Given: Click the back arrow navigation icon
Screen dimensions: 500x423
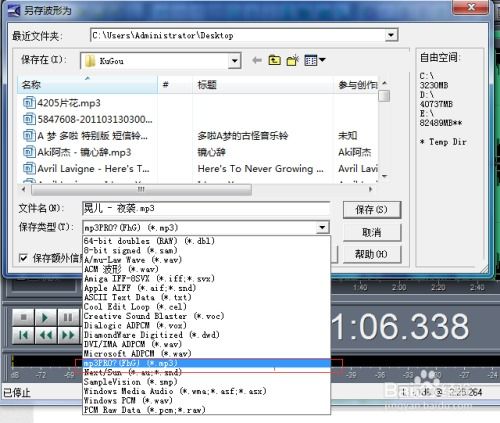Looking at the screenshot, I should (x=257, y=60).
